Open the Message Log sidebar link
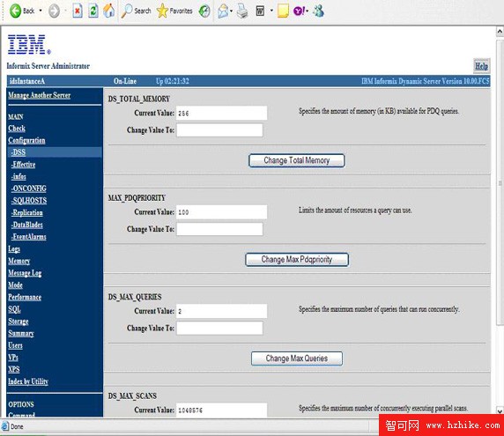 click(x=25, y=273)
